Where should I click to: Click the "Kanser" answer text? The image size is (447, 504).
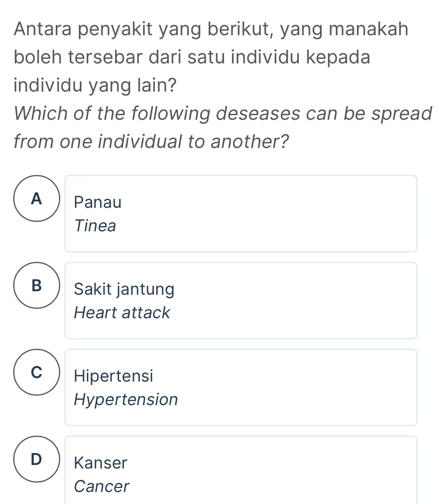tap(100, 463)
